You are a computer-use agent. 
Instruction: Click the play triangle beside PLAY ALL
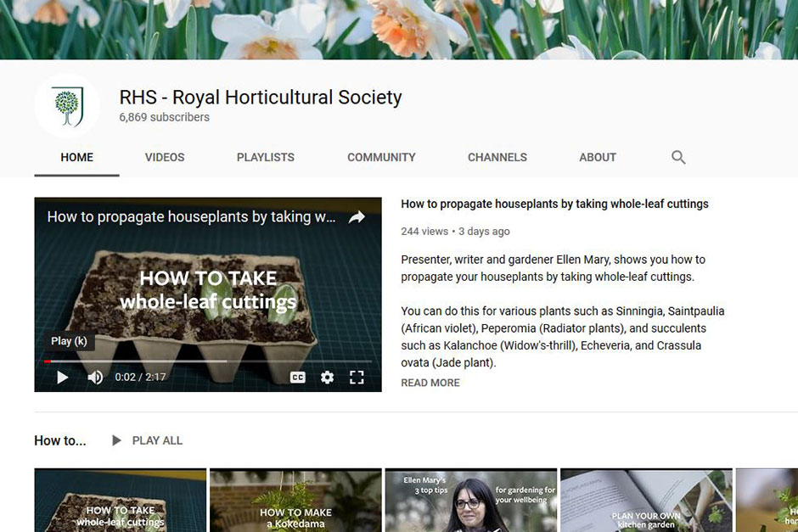coord(116,440)
